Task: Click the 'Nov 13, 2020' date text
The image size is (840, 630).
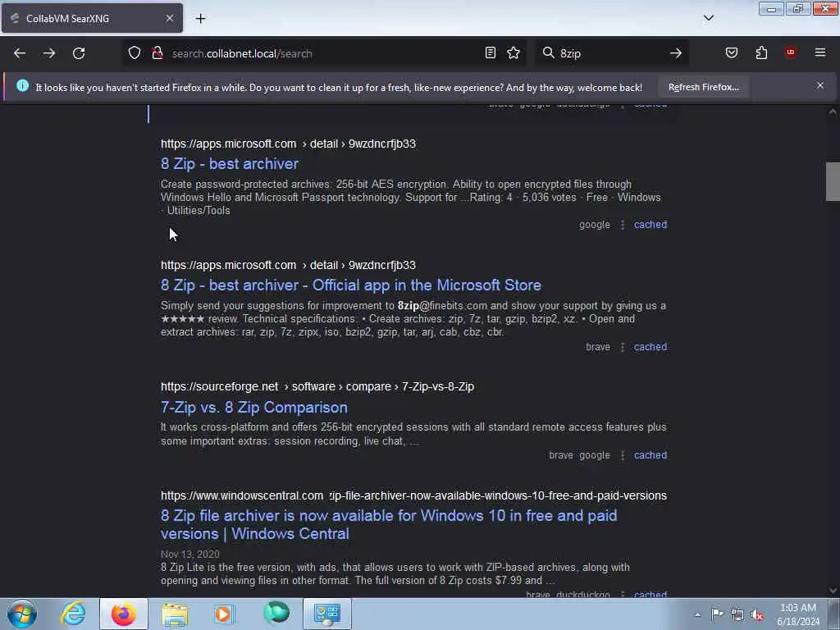Action: pyautogui.click(x=190, y=554)
